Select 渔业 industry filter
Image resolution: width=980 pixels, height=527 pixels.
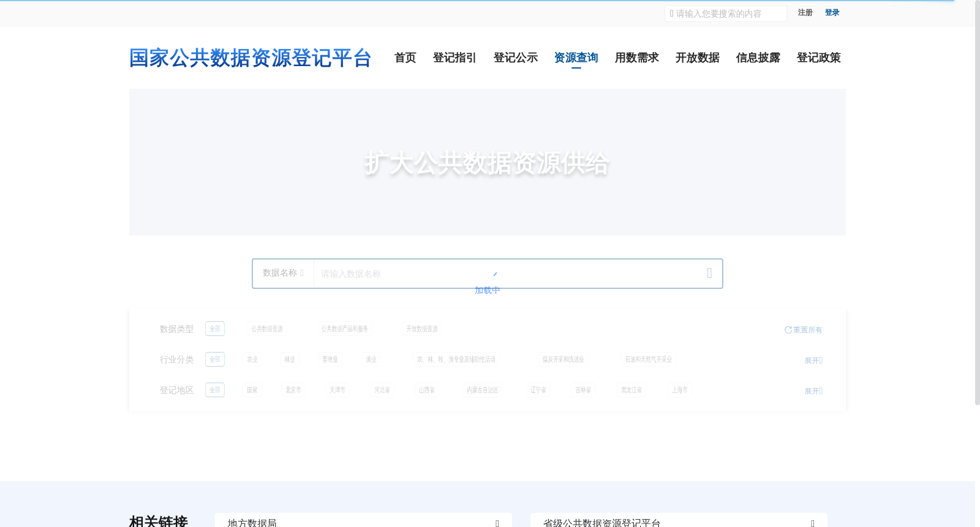[x=371, y=359]
